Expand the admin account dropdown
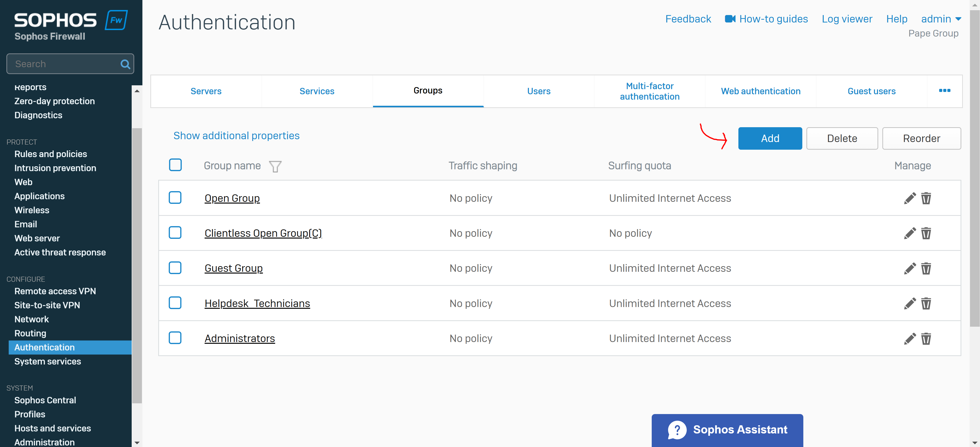980x447 pixels. point(941,19)
